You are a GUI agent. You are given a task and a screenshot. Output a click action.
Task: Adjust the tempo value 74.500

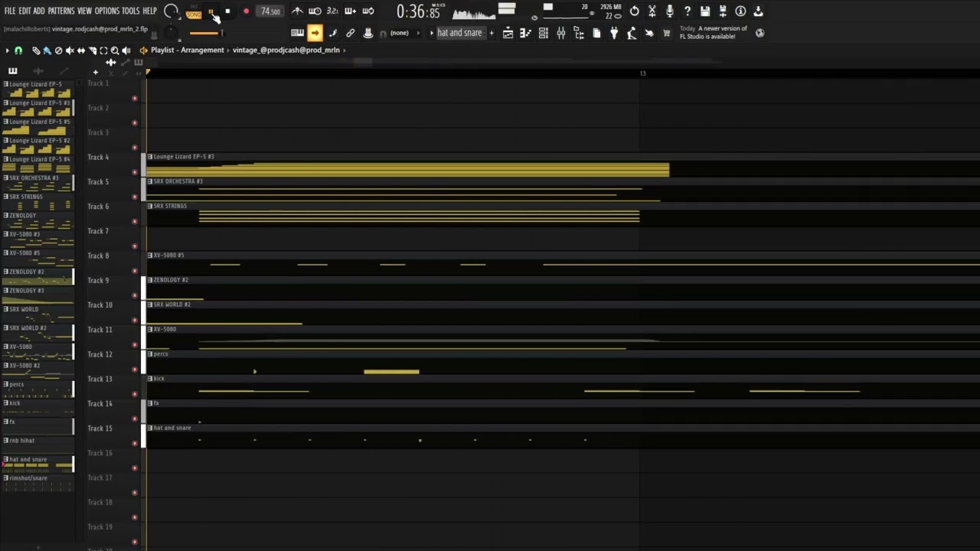pos(269,11)
